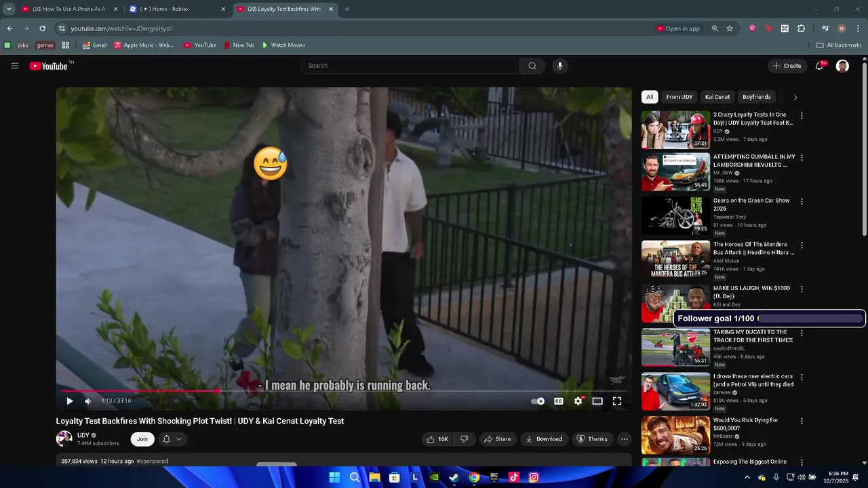Open the notifications bell
This screenshot has width=868, height=488.
pyautogui.click(x=820, y=66)
